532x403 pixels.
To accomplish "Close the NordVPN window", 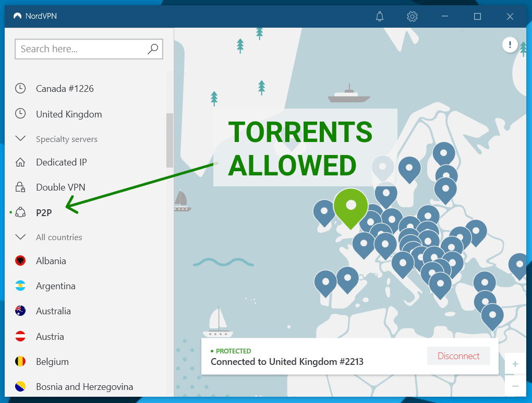I will click(x=510, y=16).
